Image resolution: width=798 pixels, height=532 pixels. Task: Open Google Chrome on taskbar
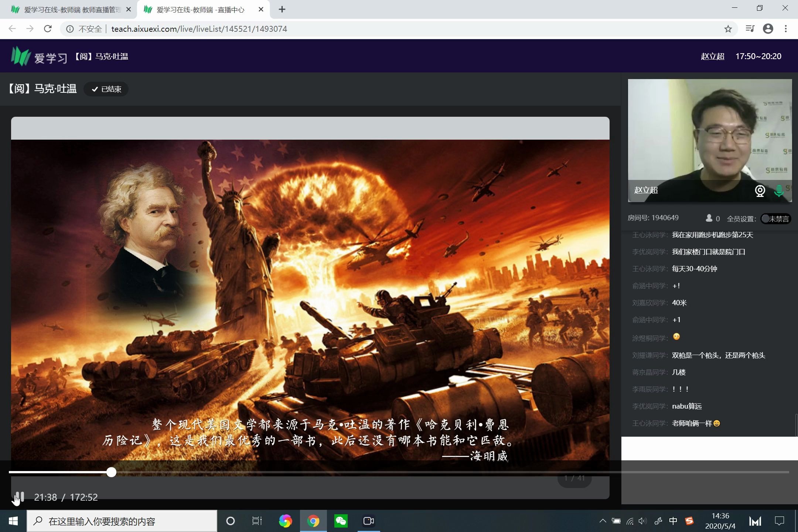[313, 521]
